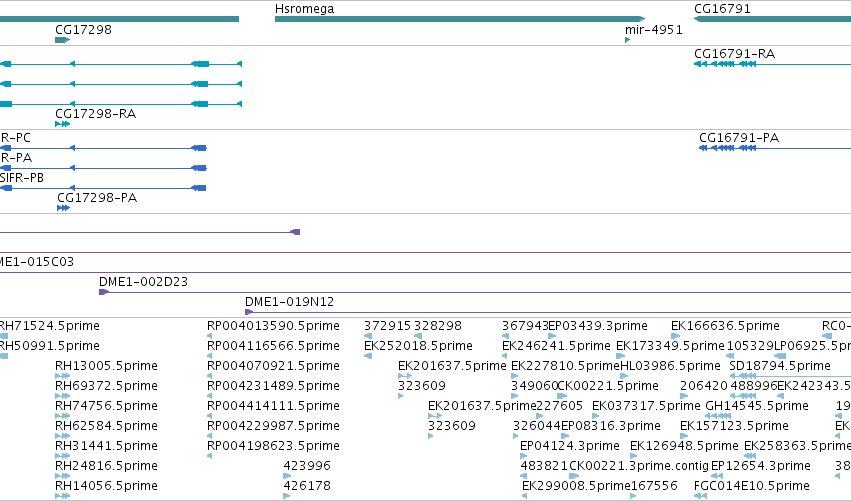Open the SIFR-PB protein label
The height and width of the screenshot is (501, 851).
tap(22, 178)
